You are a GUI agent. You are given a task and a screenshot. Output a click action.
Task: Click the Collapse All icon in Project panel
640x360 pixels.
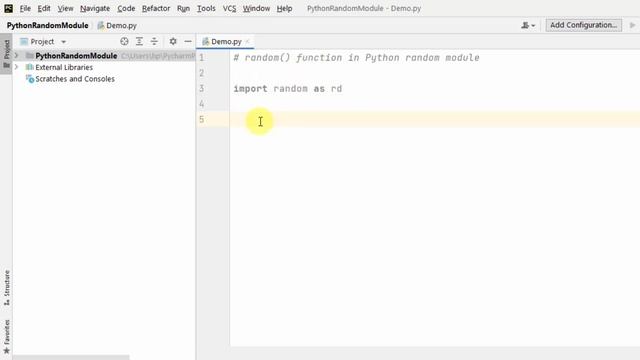point(154,41)
